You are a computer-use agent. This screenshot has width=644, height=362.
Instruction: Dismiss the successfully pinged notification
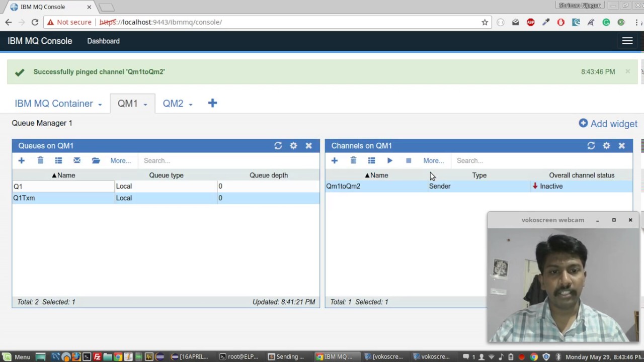(x=628, y=71)
